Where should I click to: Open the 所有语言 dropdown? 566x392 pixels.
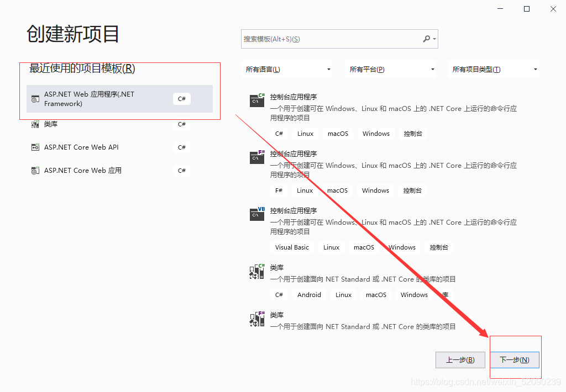(x=287, y=69)
